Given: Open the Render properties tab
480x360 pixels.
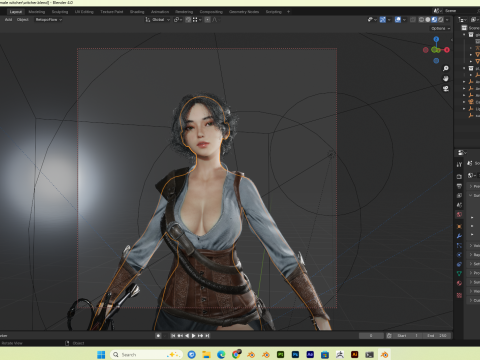Looking at the screenshot, I should pos(459,177).
